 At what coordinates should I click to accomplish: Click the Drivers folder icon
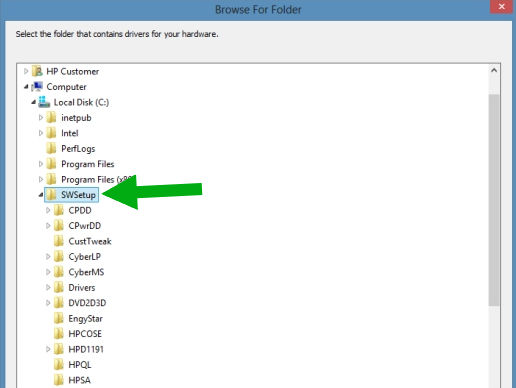[59, 287]
